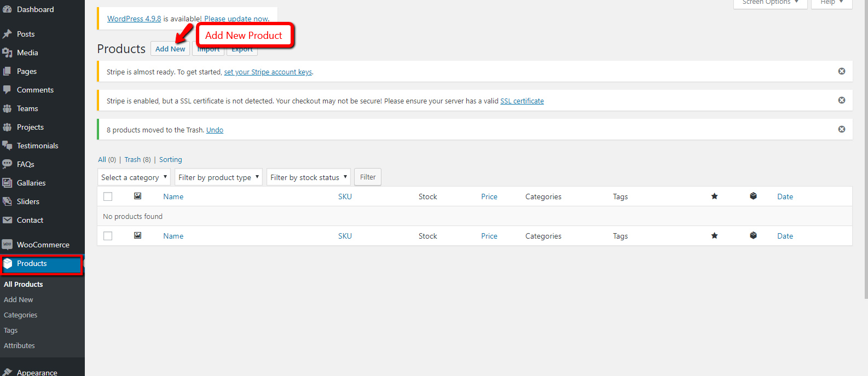Screen dimensions: 868x376
Task: Open Attributes in the Products submenu
Action: tap(19, 346)
